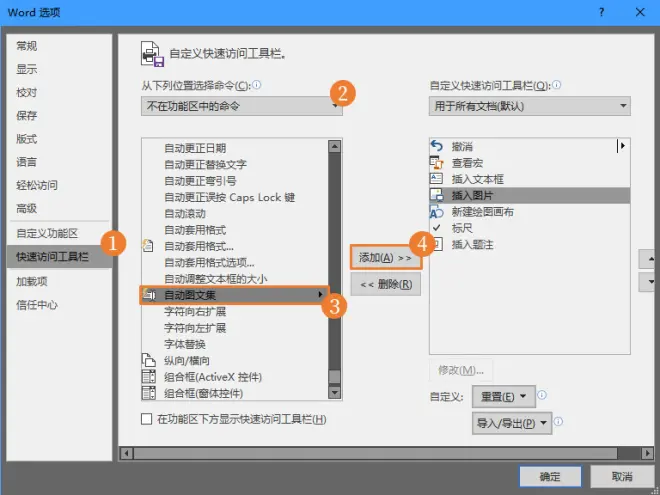Image resolution: width=660 pixels, height=495 pixels.
Task: Click the Move Up arrow button
Action: 649,259
